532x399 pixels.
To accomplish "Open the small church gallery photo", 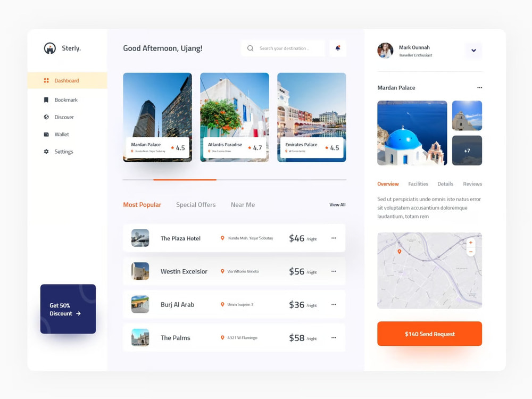I will (x=467, y=115).
